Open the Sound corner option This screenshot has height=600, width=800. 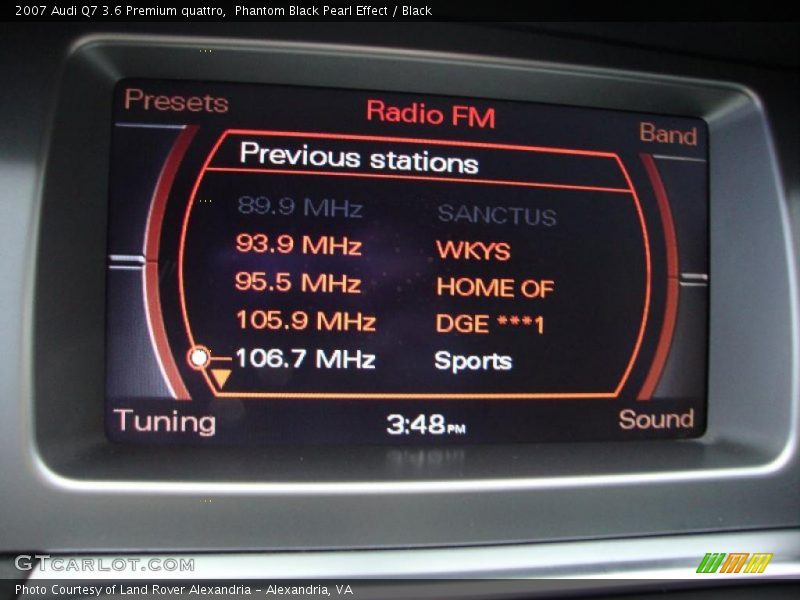tap(656, 419)
